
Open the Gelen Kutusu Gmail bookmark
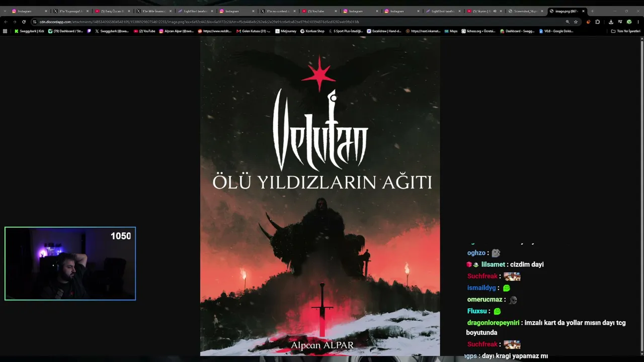(253, 31)
